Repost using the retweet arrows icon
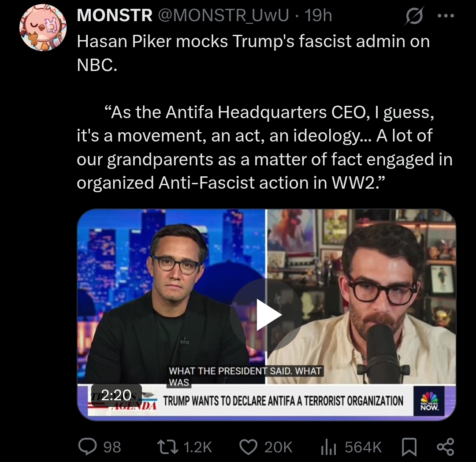The image size is (476, 462). [x=167, y=447]
